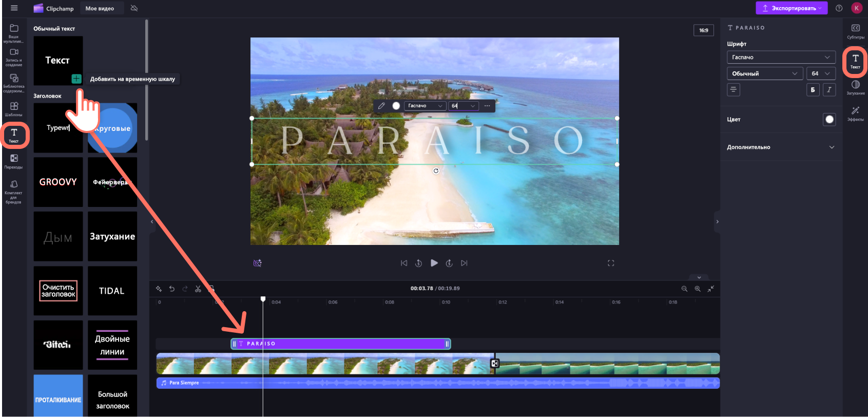
Task: Open the Text properties panel icon on right
Action: 856,62
